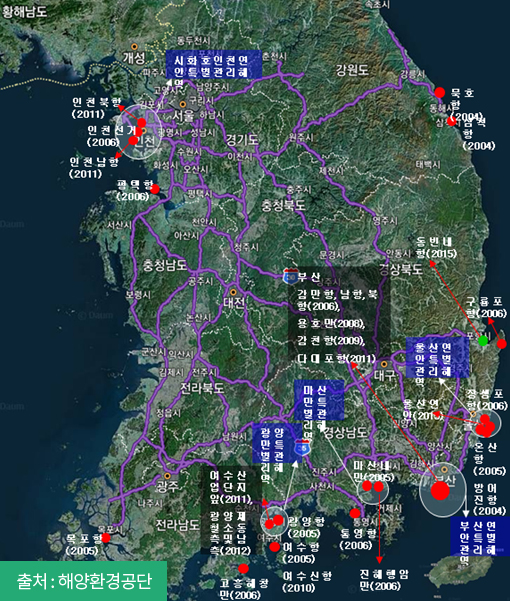
Task: Click the 청주시 city label
Action: point(246,247)
